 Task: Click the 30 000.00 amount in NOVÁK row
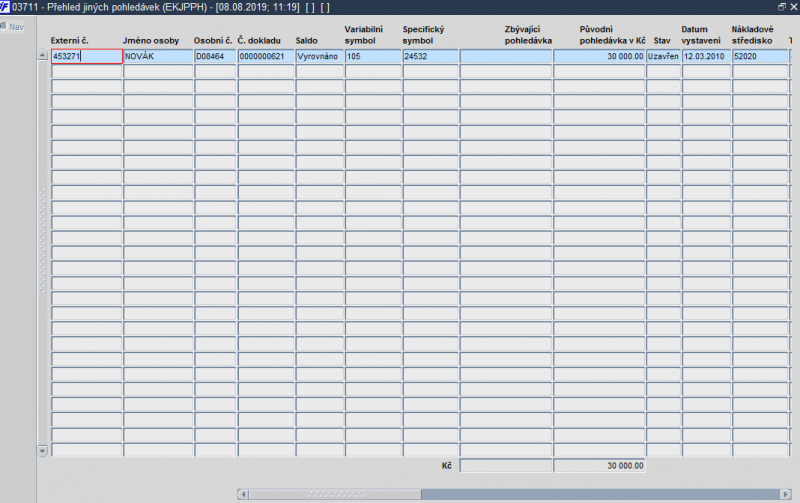599,56
